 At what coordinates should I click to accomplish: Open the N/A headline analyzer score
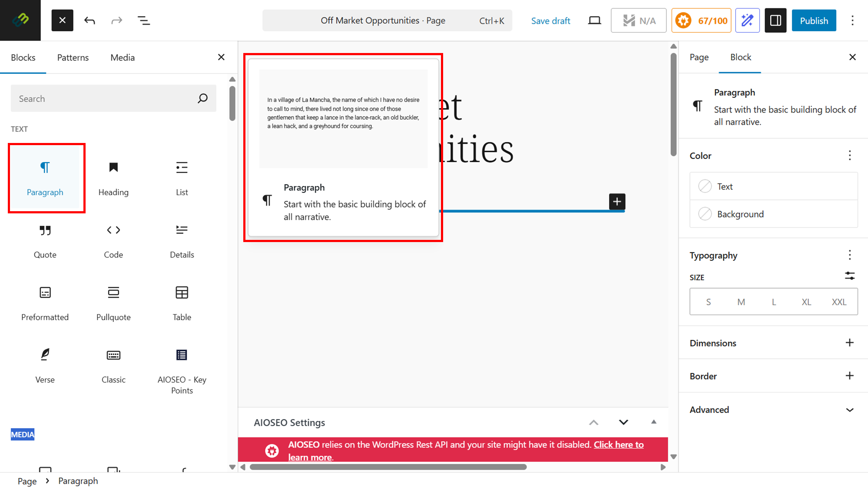point(638,20)
